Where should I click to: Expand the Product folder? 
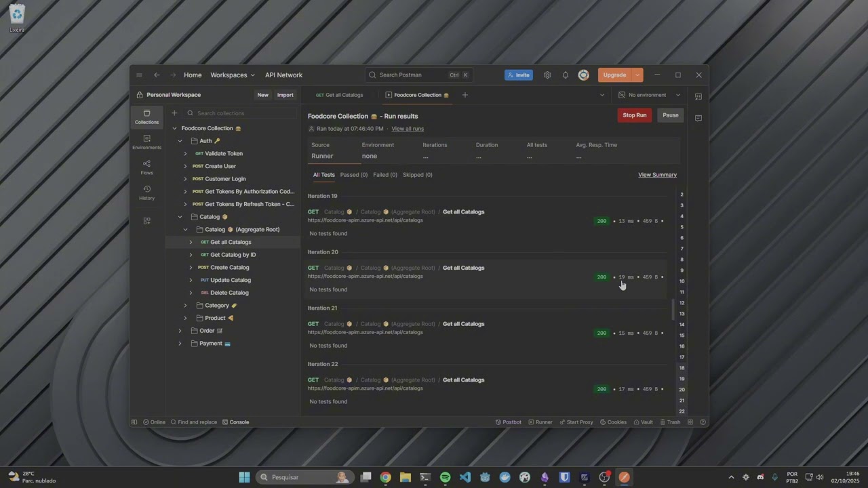click(185, 318)
